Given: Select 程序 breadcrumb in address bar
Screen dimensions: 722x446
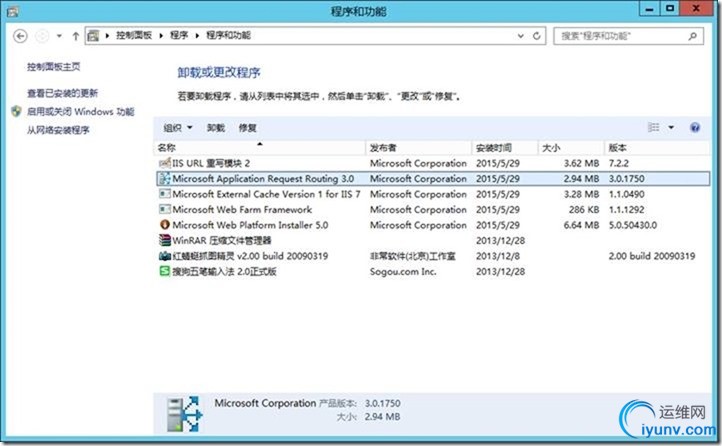Looking at the screenshot, I should [x=179, y=35].
